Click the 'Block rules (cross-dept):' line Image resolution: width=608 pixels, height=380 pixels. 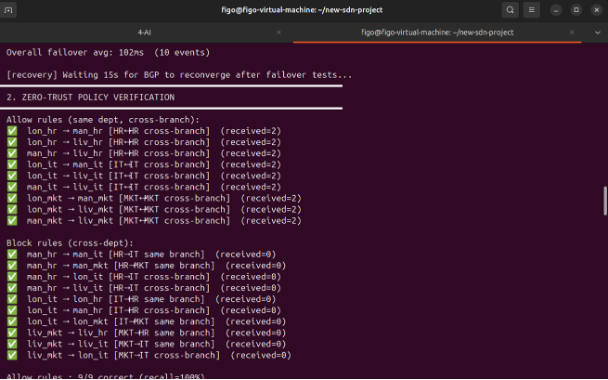(x=70, y=243)
